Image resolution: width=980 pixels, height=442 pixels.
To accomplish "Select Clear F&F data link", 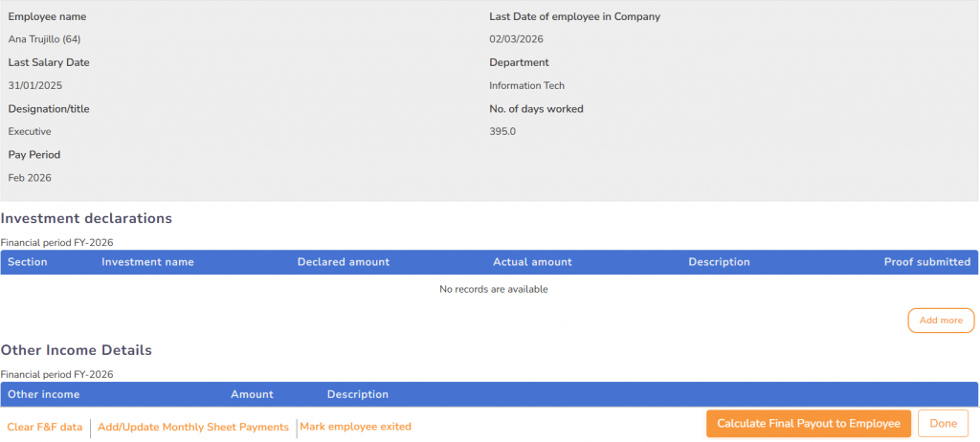I will [45, 427].
